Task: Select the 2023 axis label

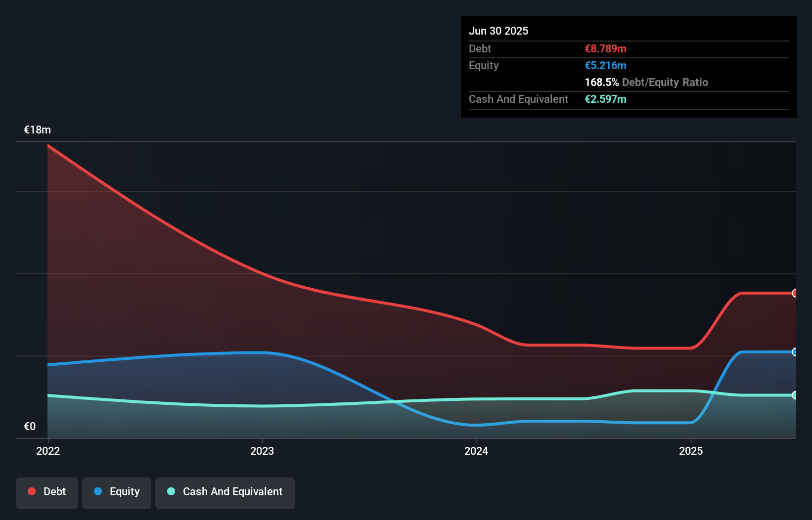Action: pos(262,451)
